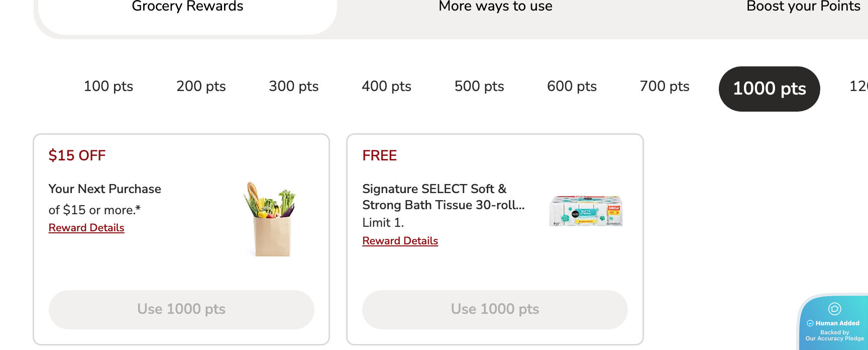
Task: Open the partially visible 1200 pts filter
Action: (858, 86)
